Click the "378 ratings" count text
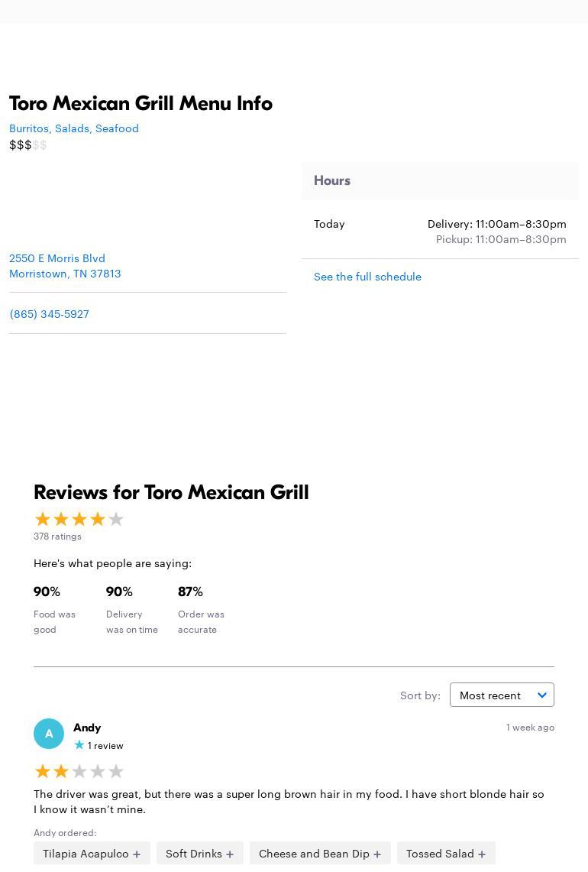The image size is (588, 872). point(57,536)
